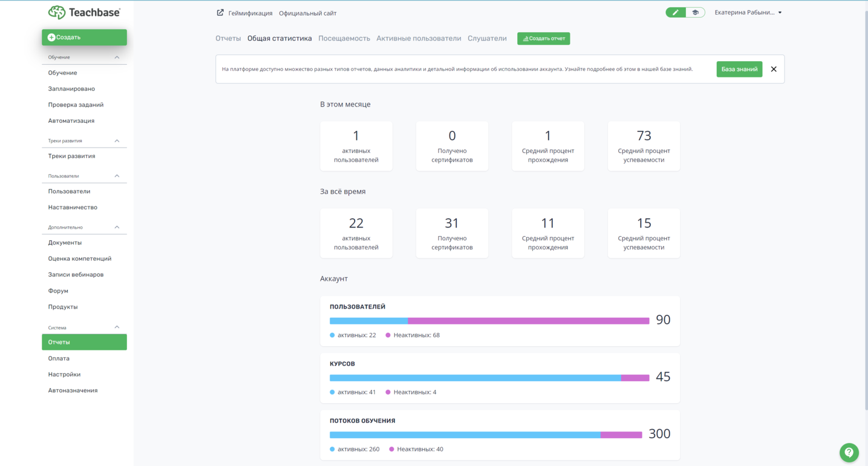Collapse the Обучение sidebar section

pyautogui.click(x=117, y=57)
